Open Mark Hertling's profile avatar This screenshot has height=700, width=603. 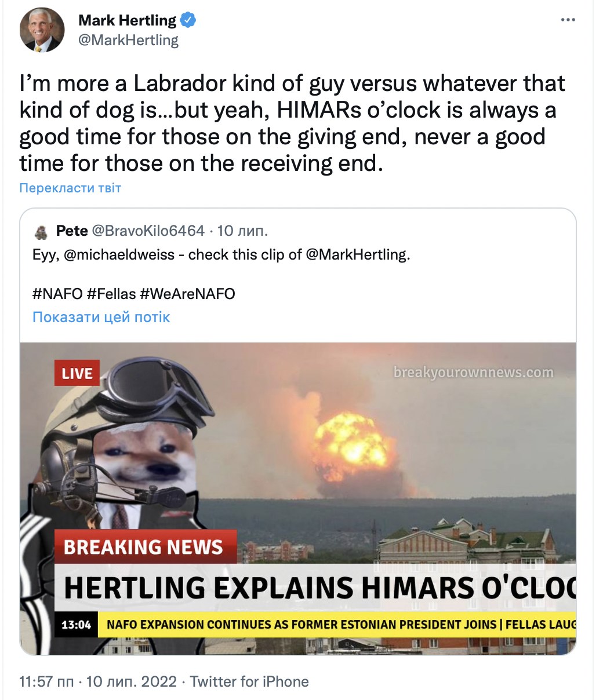(41, 31)
